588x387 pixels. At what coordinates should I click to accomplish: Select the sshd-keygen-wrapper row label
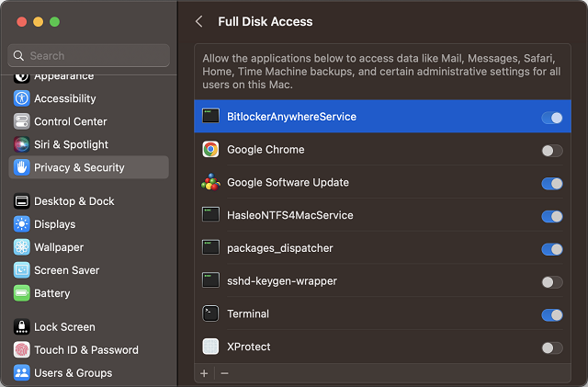pyautogui.click(x=282, y=280)
